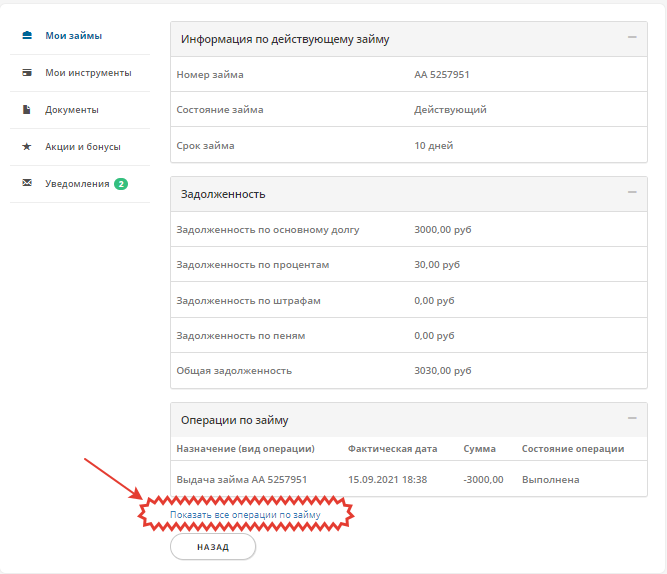Click the star icon beside Акции и бонусы
667x574 pixels.
coord(27,147)
